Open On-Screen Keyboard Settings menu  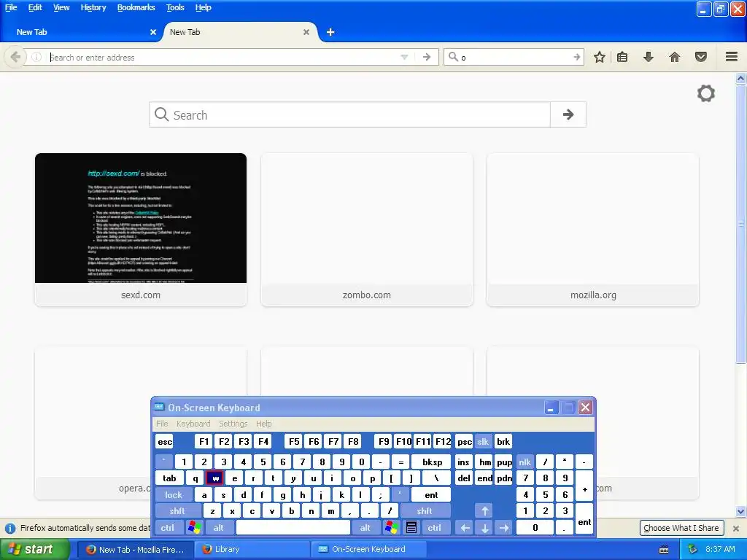click(233, 424)
